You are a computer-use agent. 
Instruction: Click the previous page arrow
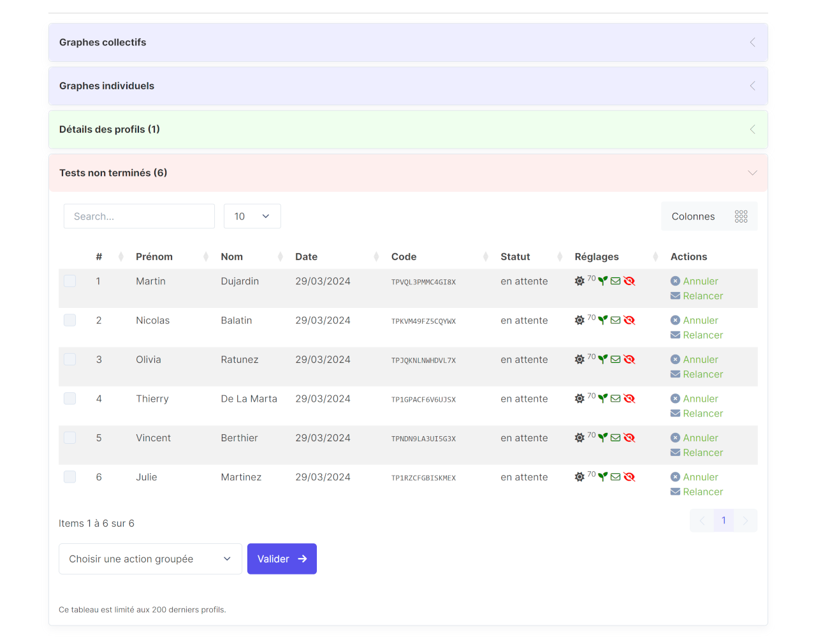[702, 520]
